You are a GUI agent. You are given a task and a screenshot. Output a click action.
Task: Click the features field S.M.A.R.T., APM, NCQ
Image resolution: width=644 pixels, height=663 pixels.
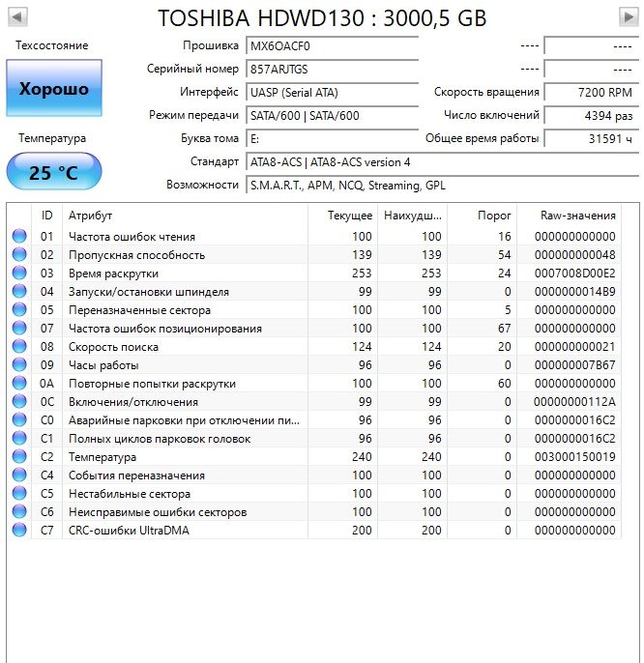pos(442,186)
